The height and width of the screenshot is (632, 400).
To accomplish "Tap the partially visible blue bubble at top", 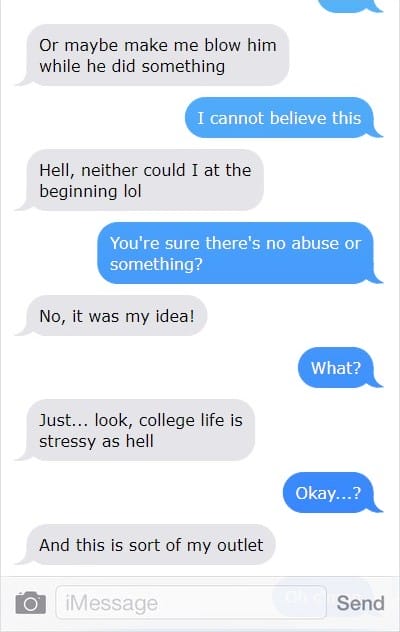I will click(x=349, y=6).
